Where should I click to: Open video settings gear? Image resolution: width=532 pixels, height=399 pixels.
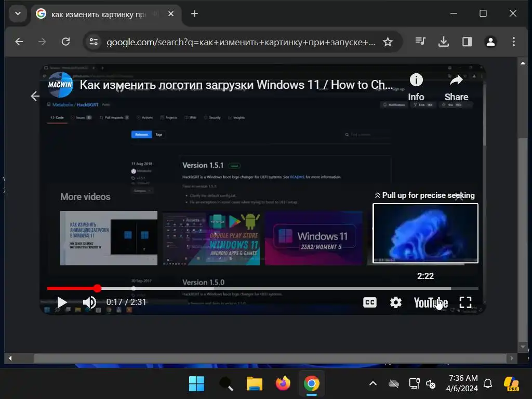395,302
